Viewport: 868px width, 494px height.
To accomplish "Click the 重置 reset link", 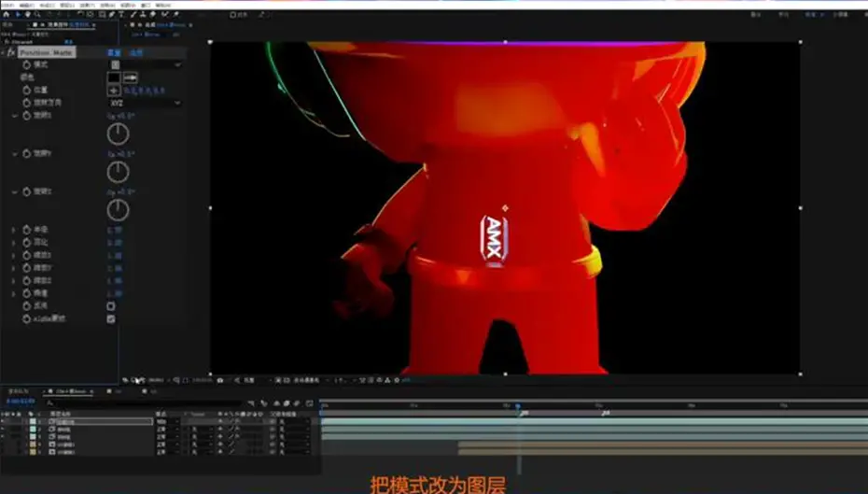I will pyautogui.click(x=114, y=52).
